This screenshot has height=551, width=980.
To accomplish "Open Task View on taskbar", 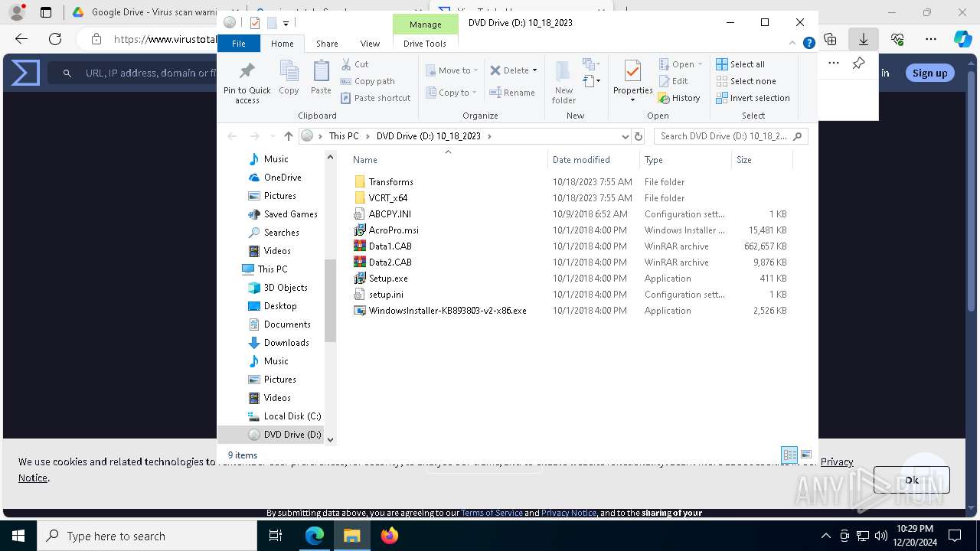I will pyautogui.click(x=276, y=536).
